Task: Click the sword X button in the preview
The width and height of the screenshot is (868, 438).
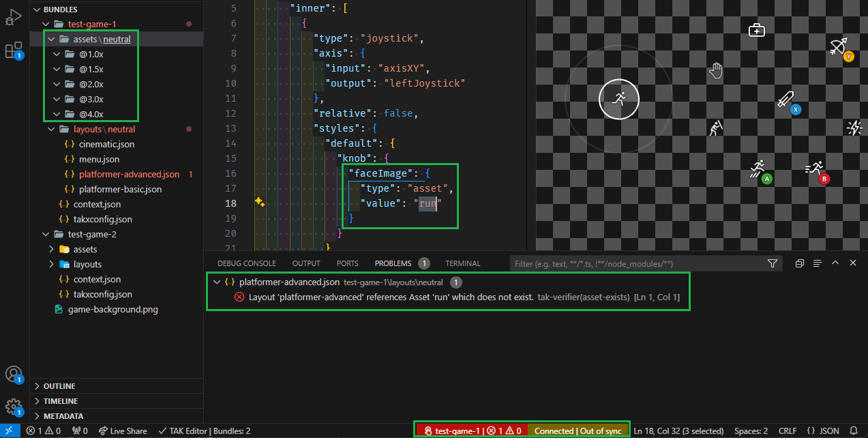Action: [x=789, y=102]
